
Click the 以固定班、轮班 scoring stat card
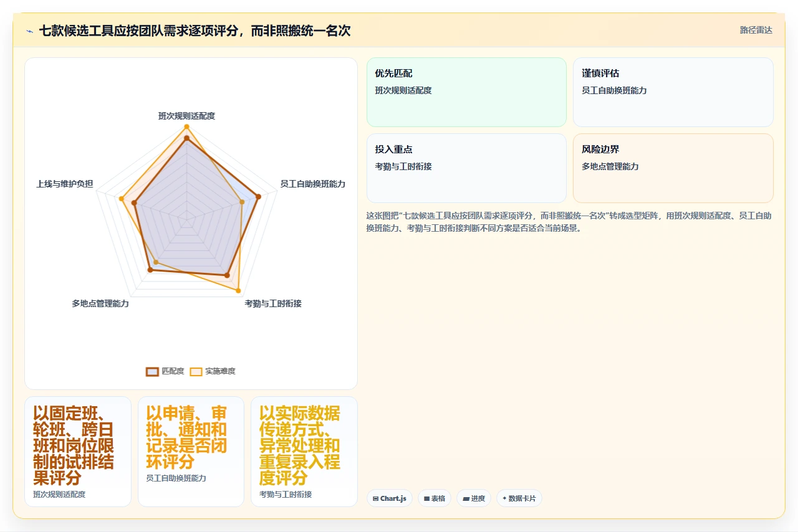coord(78,452)
